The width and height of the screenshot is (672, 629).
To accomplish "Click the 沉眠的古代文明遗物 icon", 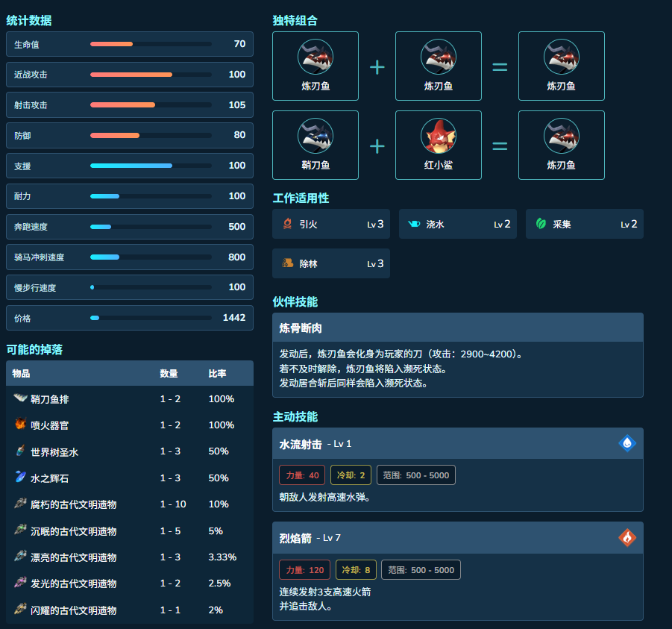I will click(20, 530).
